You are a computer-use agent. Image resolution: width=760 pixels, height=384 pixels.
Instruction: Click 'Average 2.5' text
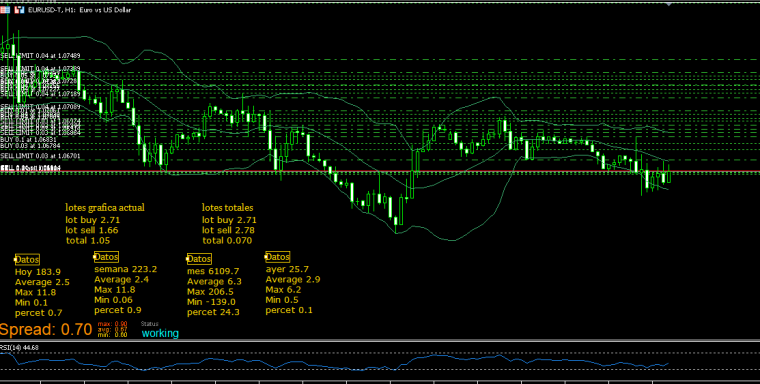pyautogui.click(x=42, y=282)
